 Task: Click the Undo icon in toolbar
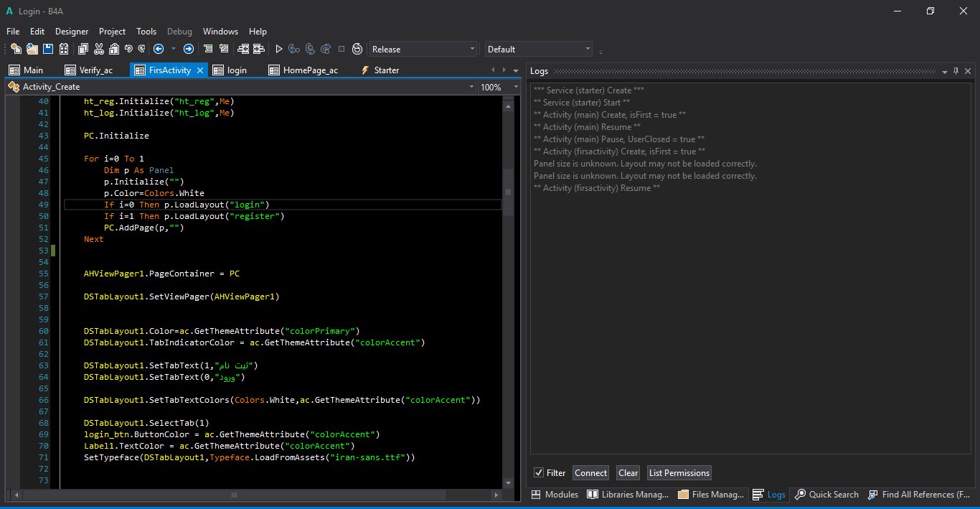coord(128,49)
